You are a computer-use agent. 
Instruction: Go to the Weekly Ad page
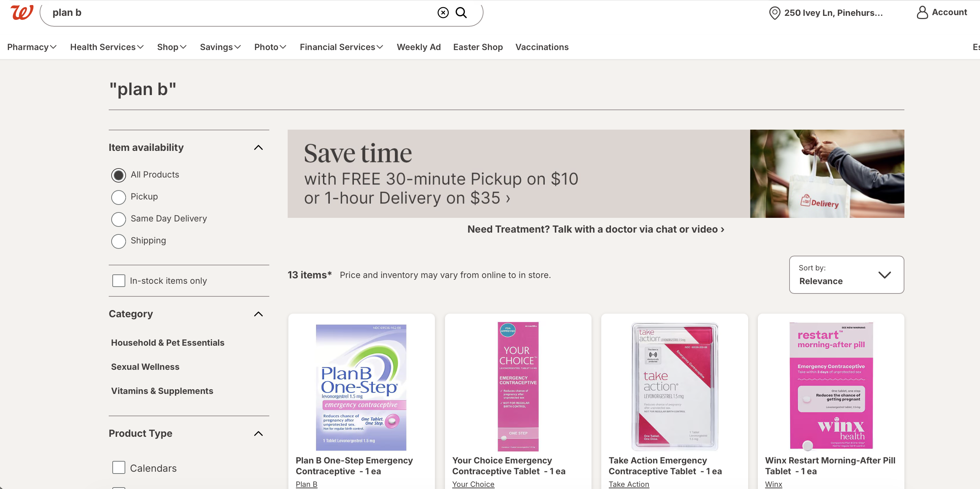tap(418, 47)
